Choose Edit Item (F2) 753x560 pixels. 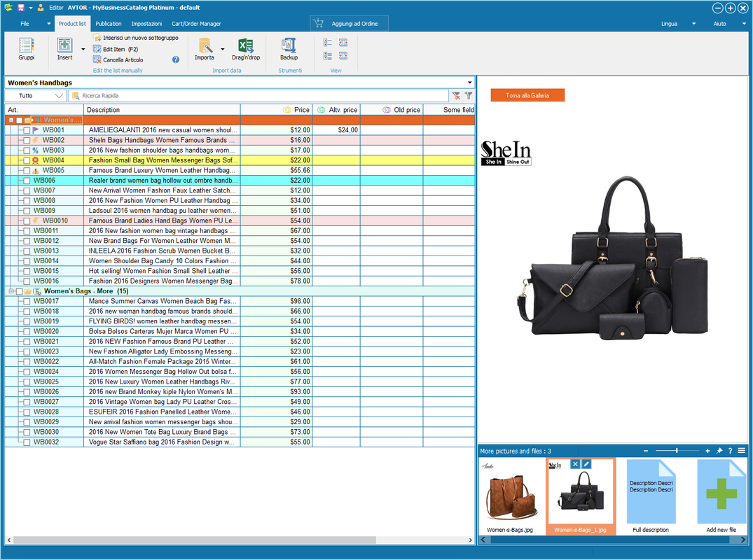(116, 49)
